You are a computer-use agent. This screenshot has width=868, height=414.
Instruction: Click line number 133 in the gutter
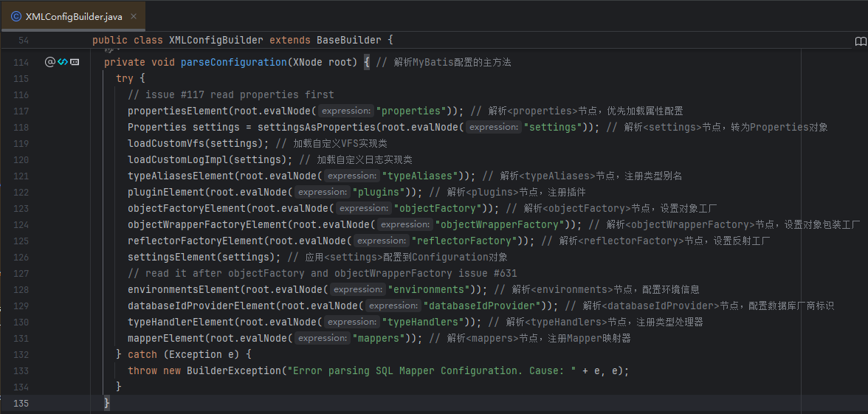coord(21,370)
